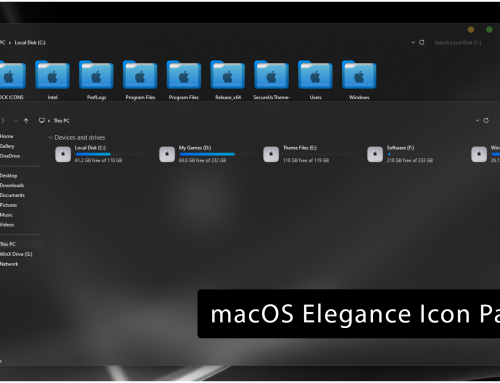Refresh the This PC window

tap(486, 120)
